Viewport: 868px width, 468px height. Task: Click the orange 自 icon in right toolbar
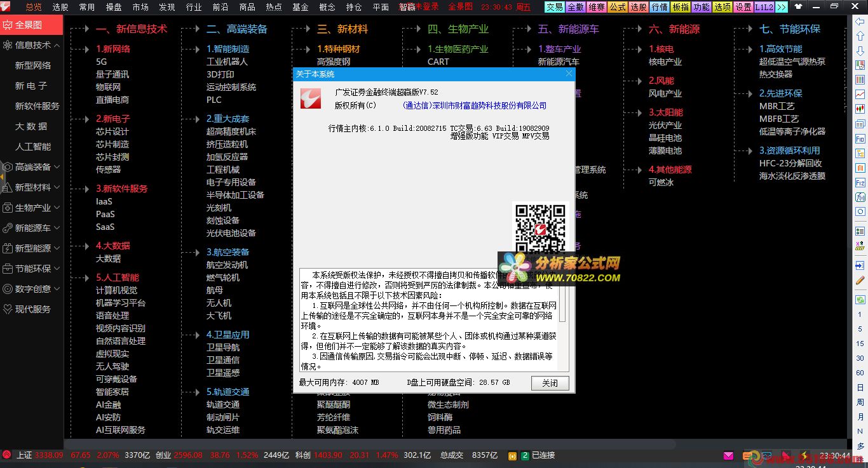tap(860, 168)
